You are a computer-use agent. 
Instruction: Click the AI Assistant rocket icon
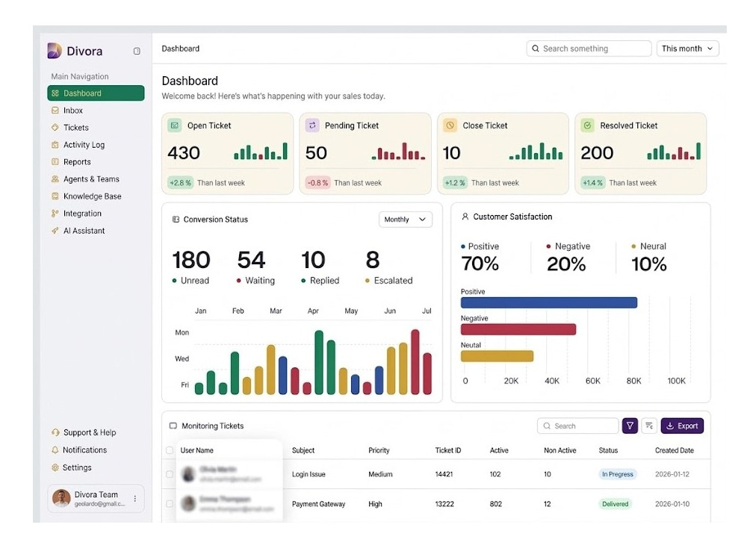55,231
